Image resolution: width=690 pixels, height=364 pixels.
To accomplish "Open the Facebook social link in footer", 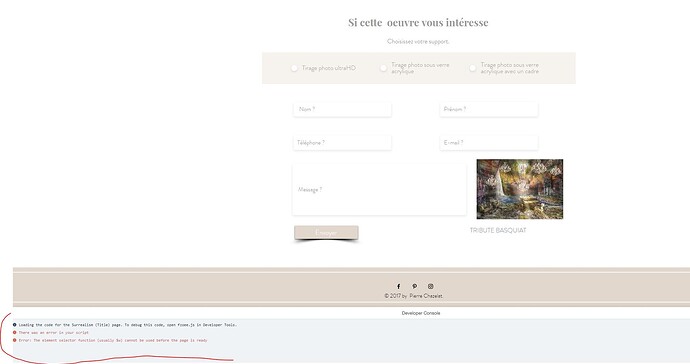I will 399,286.
